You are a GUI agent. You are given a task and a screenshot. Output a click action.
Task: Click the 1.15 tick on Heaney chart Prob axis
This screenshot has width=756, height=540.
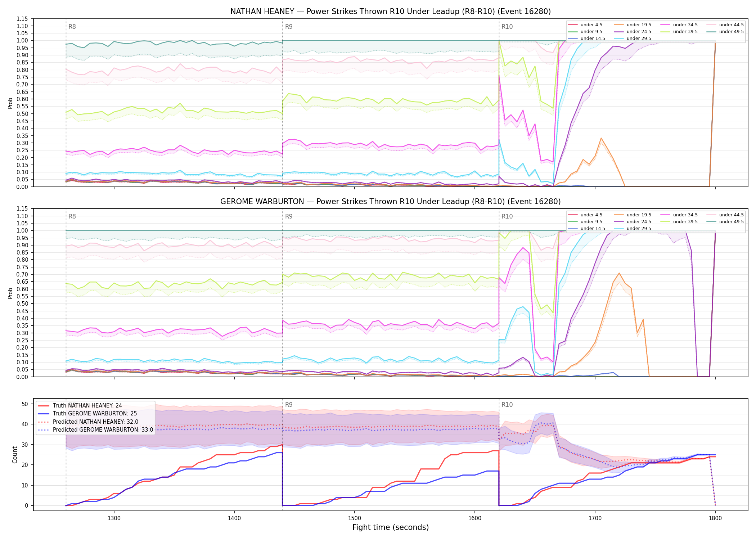coord(22,19)
